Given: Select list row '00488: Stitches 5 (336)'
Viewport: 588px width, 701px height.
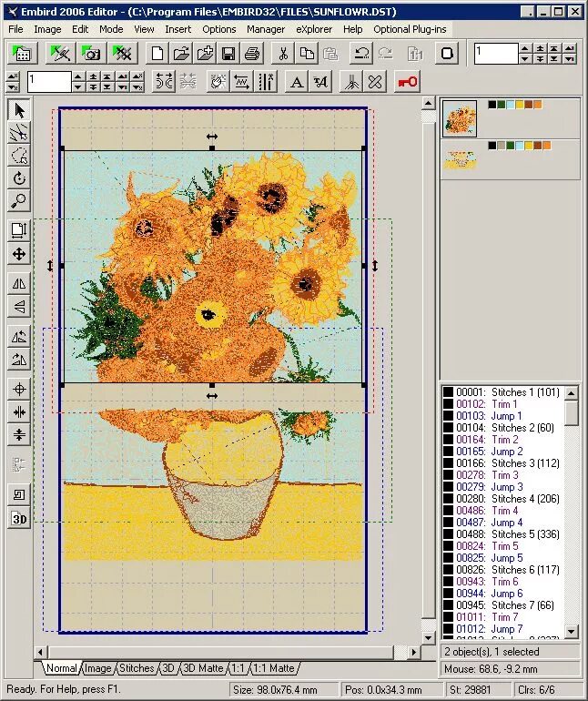Looking at the screenshot, I should click(503, 534).
